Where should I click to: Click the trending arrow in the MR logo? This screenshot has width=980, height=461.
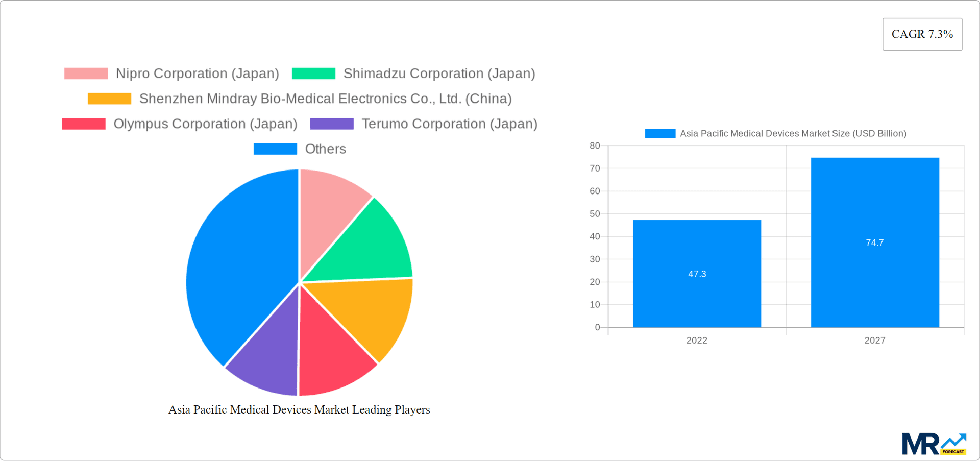(x=952, y=440)
